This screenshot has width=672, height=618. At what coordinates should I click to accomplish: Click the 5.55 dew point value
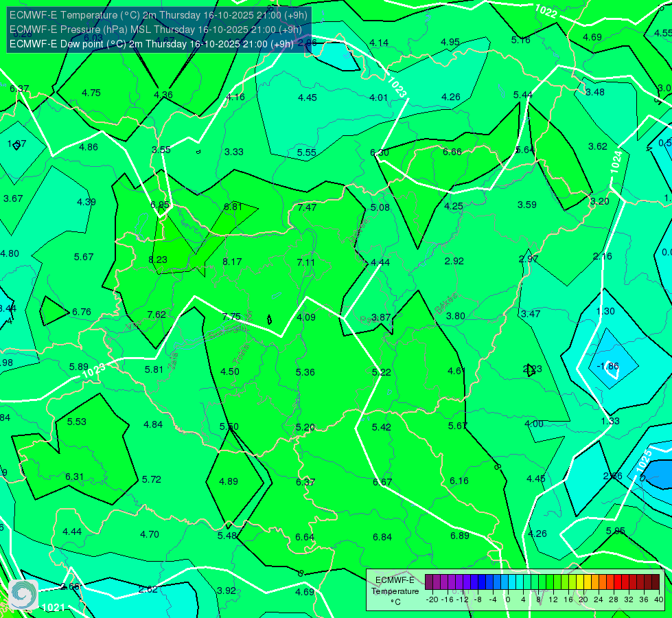pos(307,152)
